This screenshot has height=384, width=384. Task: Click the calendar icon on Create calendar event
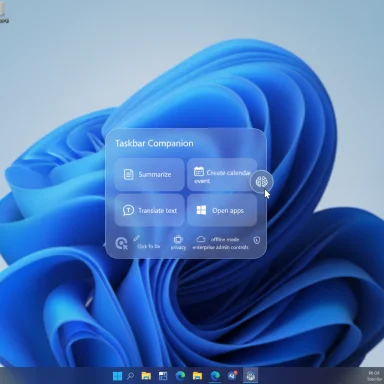pos(199,171)
